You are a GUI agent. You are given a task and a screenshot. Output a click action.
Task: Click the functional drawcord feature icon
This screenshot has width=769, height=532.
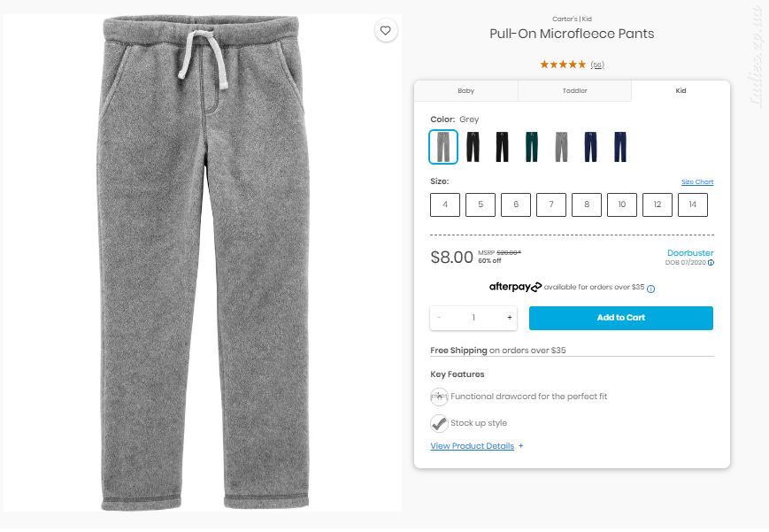click(439, 397)
